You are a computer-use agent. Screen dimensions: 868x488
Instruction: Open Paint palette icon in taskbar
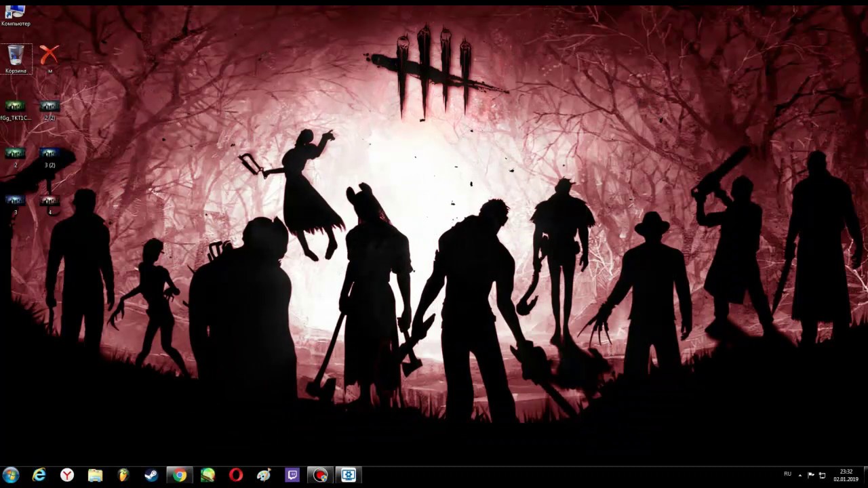(x=264, y=475)
